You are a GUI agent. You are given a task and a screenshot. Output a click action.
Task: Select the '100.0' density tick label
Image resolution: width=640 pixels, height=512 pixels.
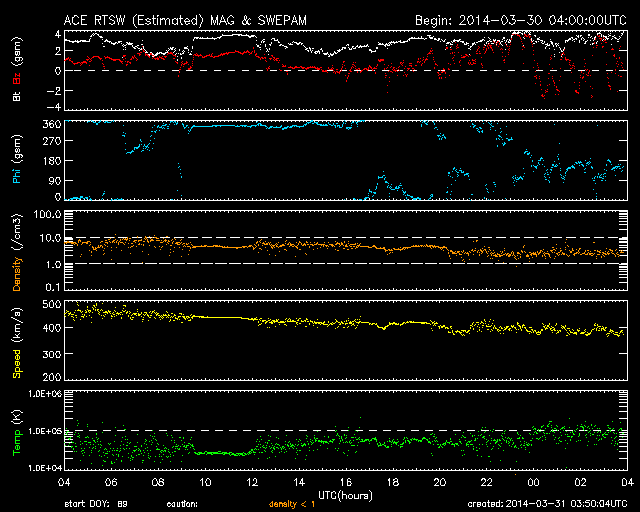point(47,214)
